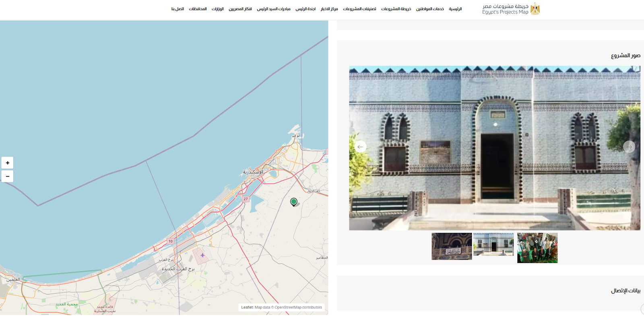Screen dimensions: 644x325
Task: Navigate to خريطة المشروعات page
Action: (x=396, y=9)
